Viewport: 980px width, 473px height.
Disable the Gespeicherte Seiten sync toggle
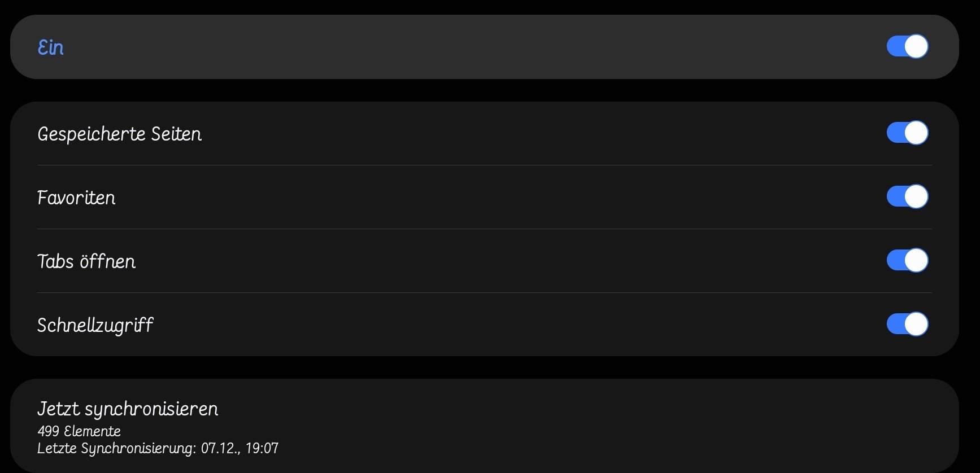[x=907, y=133]
